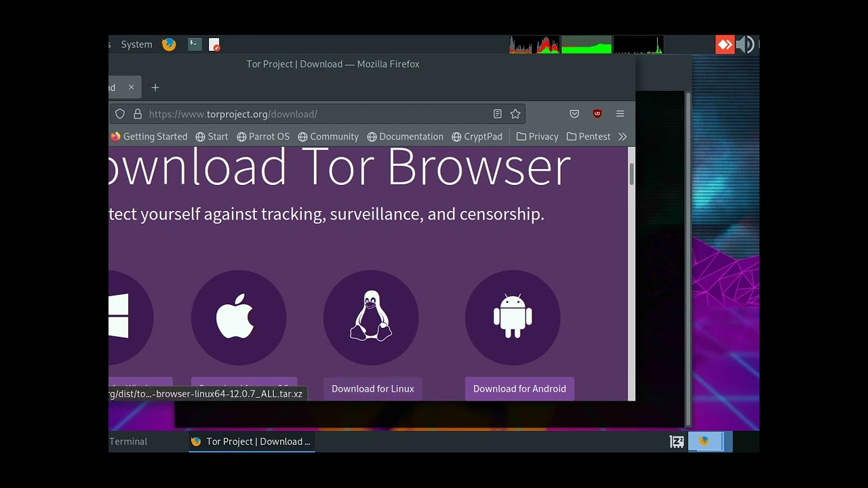The width and height of the screenshot is (868, 488).
Task: Click the Windows logo download circle
Action: pos(131,317)
